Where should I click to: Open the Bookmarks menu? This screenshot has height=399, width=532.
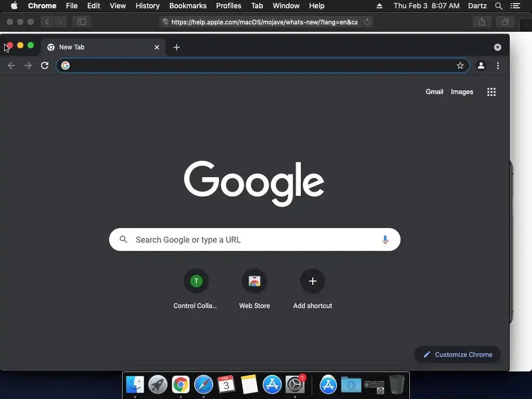188,6
